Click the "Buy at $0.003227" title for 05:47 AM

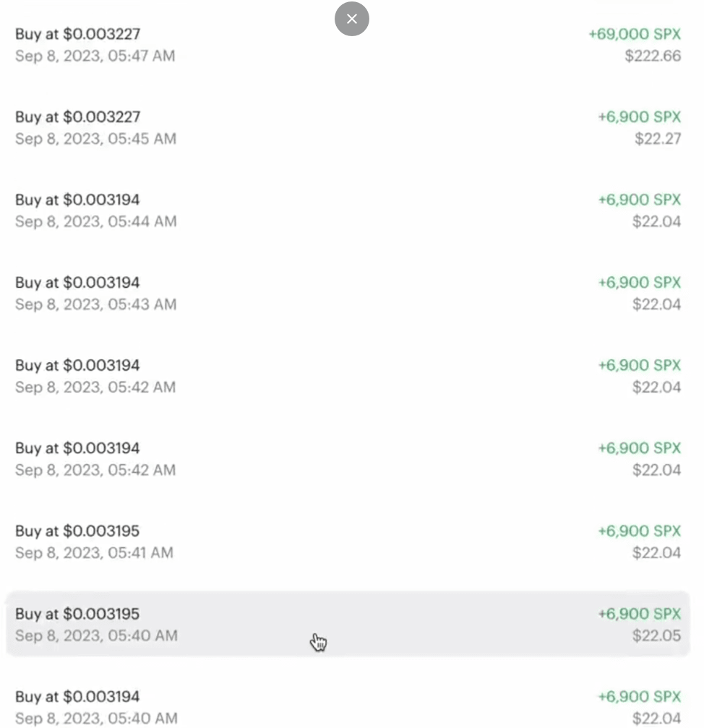77,34
